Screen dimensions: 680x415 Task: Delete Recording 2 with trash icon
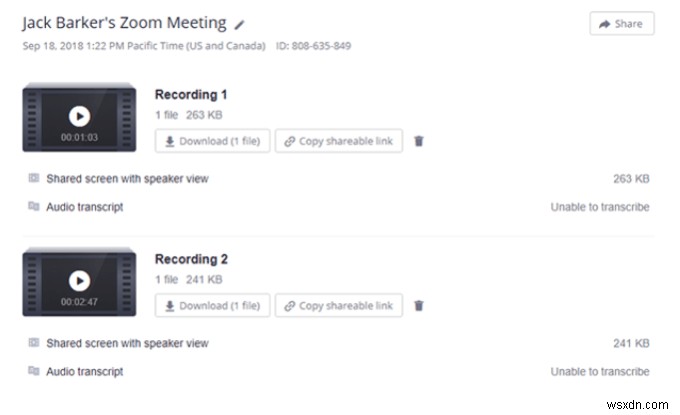pyautogui.click(x=419, y=306)
